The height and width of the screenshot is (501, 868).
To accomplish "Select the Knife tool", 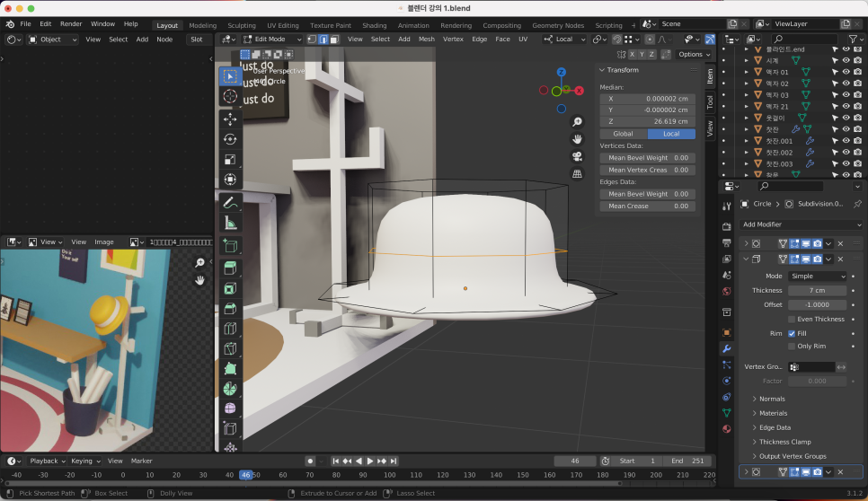I will click(x=230, y=348).
